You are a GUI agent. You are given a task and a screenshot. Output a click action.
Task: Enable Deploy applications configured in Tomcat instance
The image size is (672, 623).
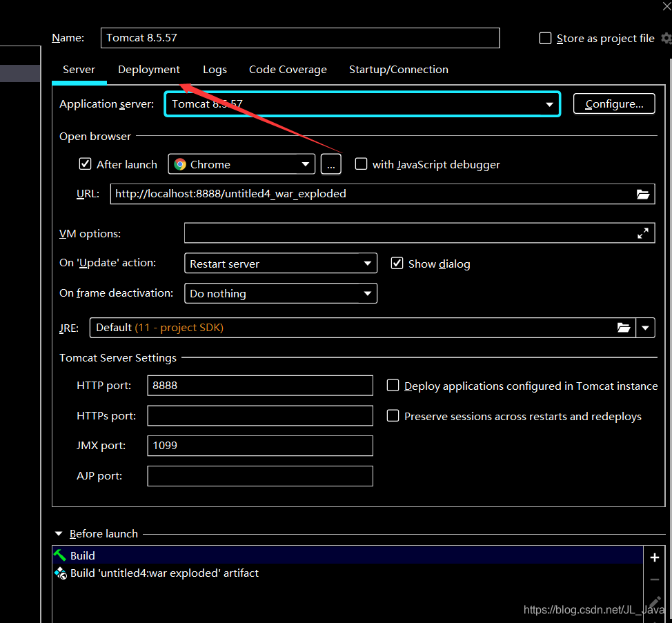coord(393,385)
